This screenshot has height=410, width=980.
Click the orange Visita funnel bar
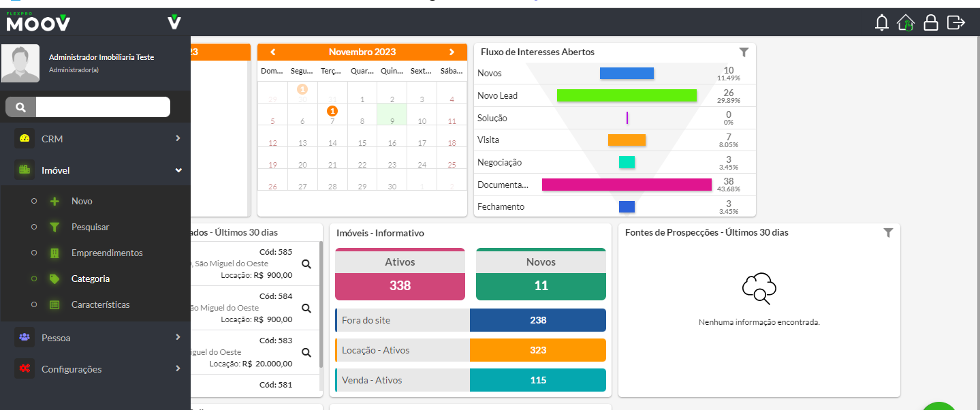point(627,140)
